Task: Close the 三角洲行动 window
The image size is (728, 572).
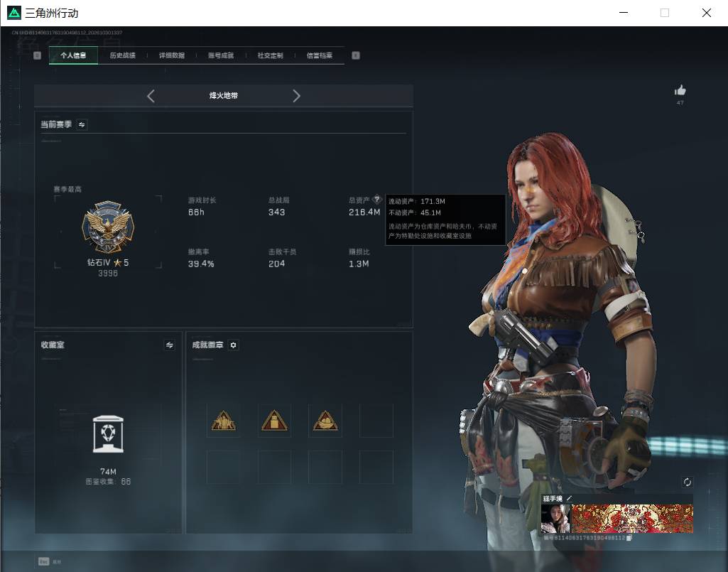Action: pos(707,13)
